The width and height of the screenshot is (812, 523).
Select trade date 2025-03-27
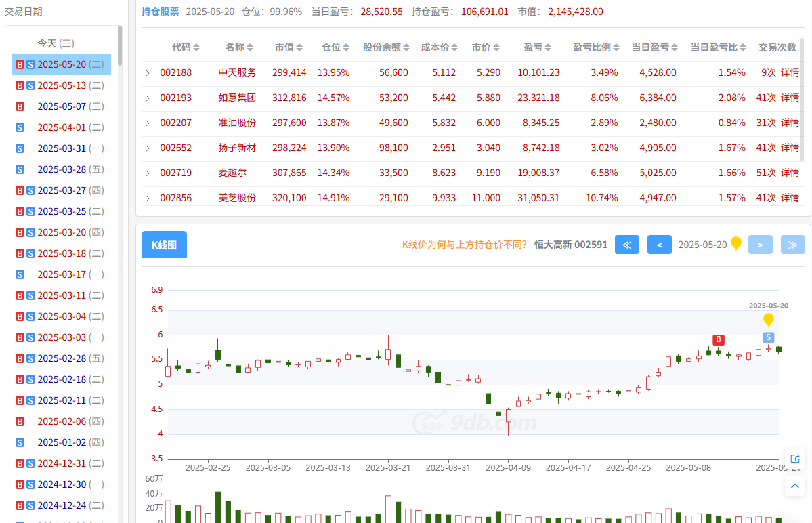[62, 190]
